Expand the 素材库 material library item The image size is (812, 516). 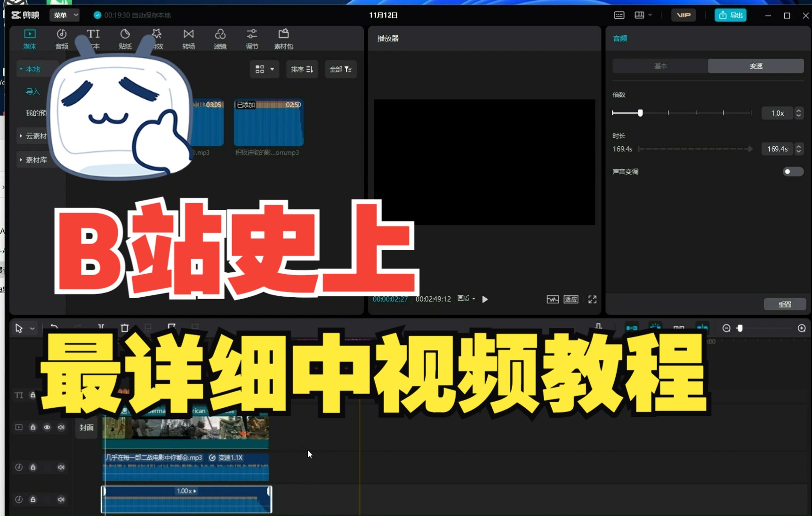(x=33, y=160)
